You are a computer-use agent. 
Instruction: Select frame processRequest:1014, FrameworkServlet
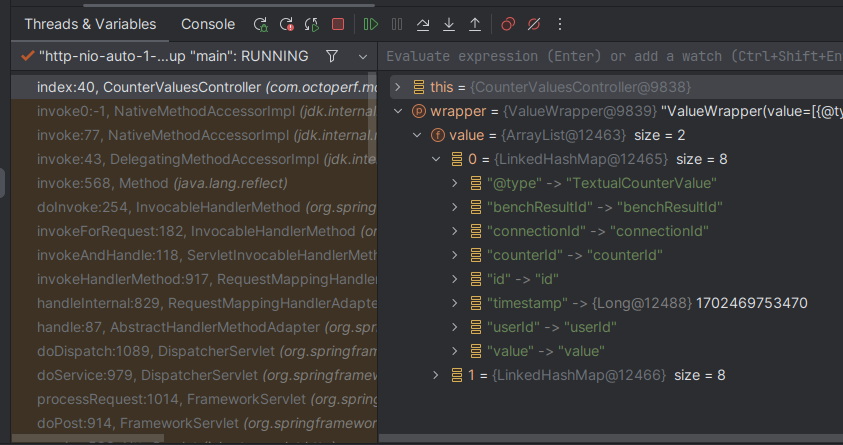pos(194,399)
